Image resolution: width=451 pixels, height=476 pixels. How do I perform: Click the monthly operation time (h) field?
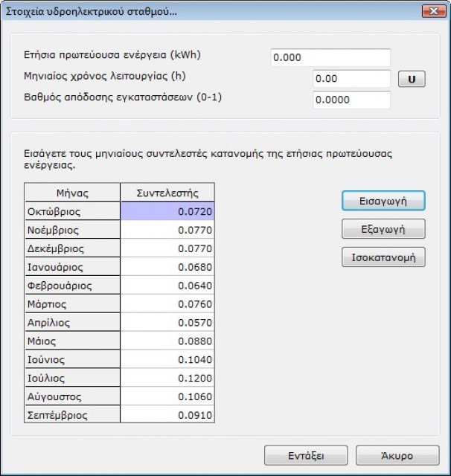click(351, 79)
